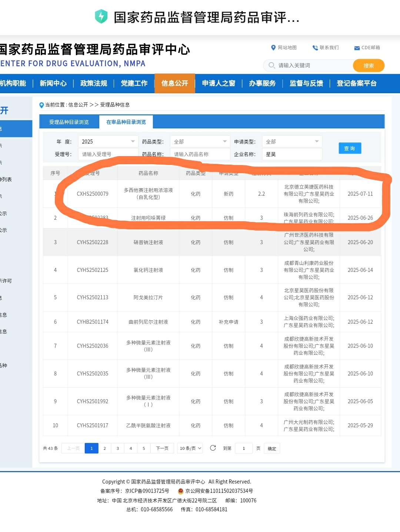Click the blue 查询 button

pyautogui.click(x=350, y=148)
